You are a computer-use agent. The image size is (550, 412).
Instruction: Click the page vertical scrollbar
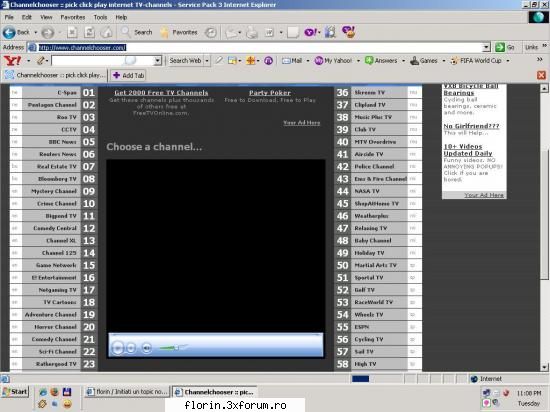click(x=544, y=228)
